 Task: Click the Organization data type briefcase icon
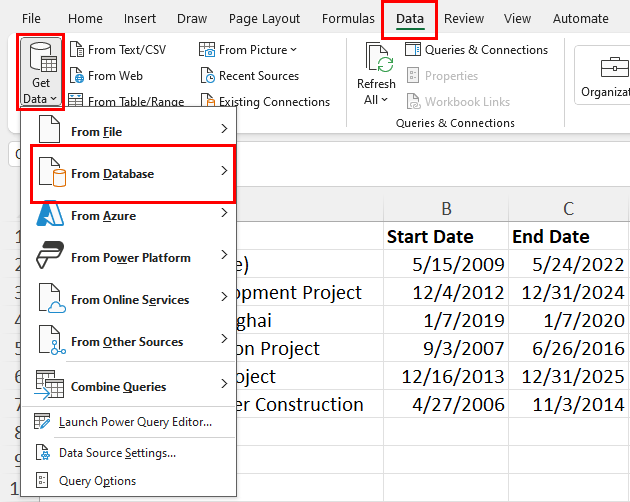coord(614,67)
